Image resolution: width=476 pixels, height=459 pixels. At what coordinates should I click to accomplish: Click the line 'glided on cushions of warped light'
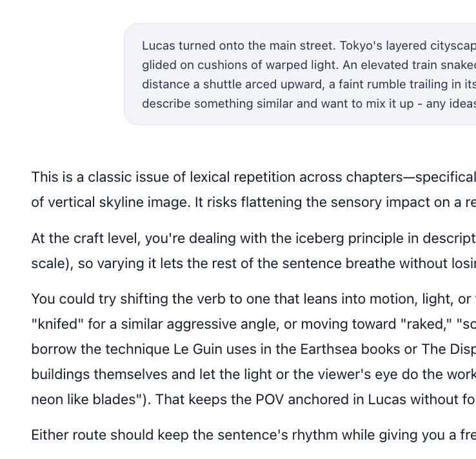click(309, 65)
